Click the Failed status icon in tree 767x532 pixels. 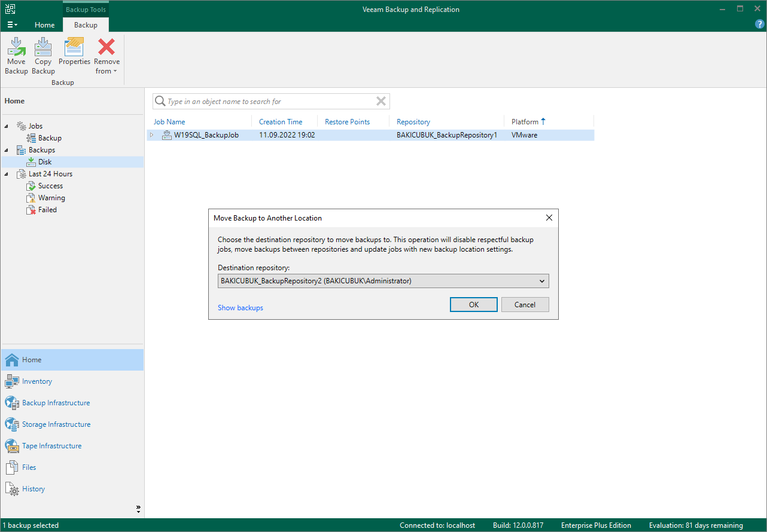[x=31, y=210]
